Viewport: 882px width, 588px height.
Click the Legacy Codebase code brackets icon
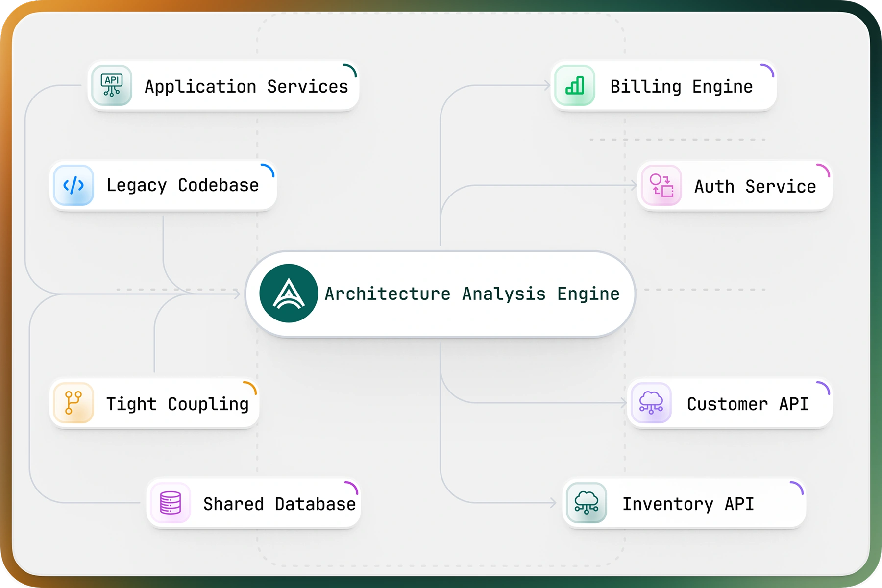coord(73,185)
